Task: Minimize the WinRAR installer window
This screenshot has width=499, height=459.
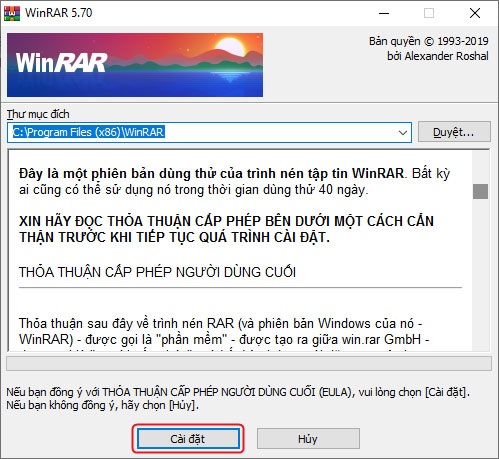Action: pyautogui.click(x=384, y=13)
